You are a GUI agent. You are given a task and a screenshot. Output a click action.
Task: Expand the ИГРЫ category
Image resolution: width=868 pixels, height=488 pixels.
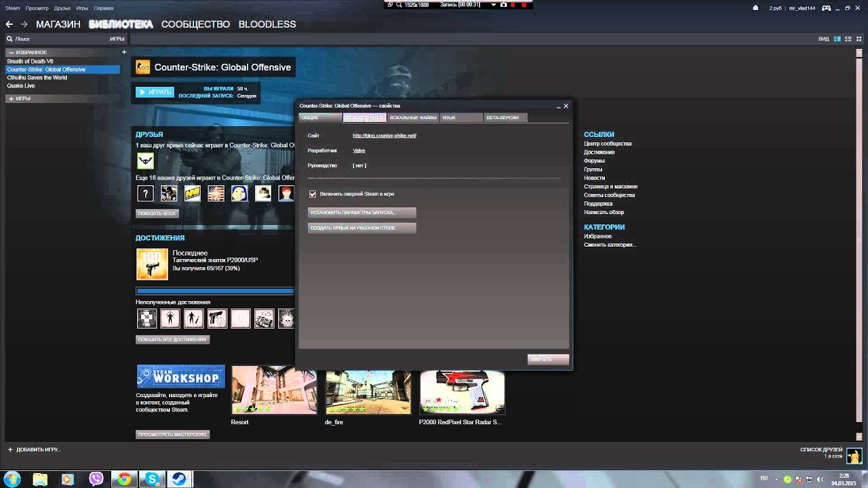(11, 99)
